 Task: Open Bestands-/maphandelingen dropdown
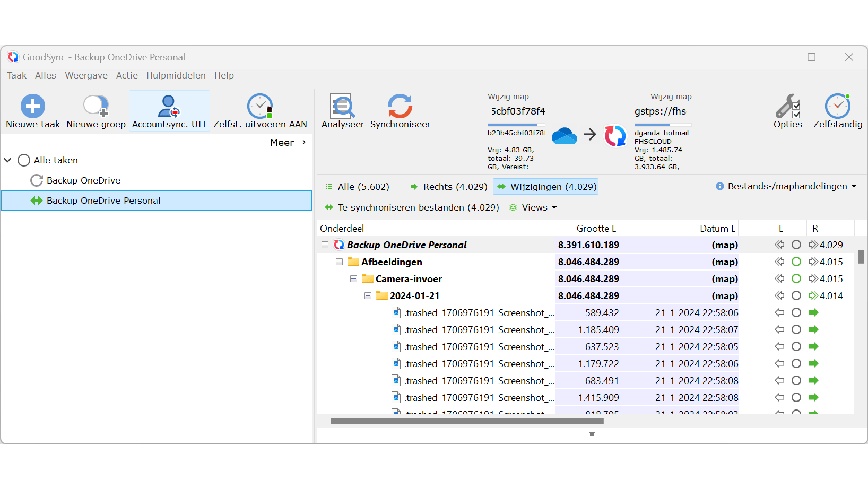[787, 186]
